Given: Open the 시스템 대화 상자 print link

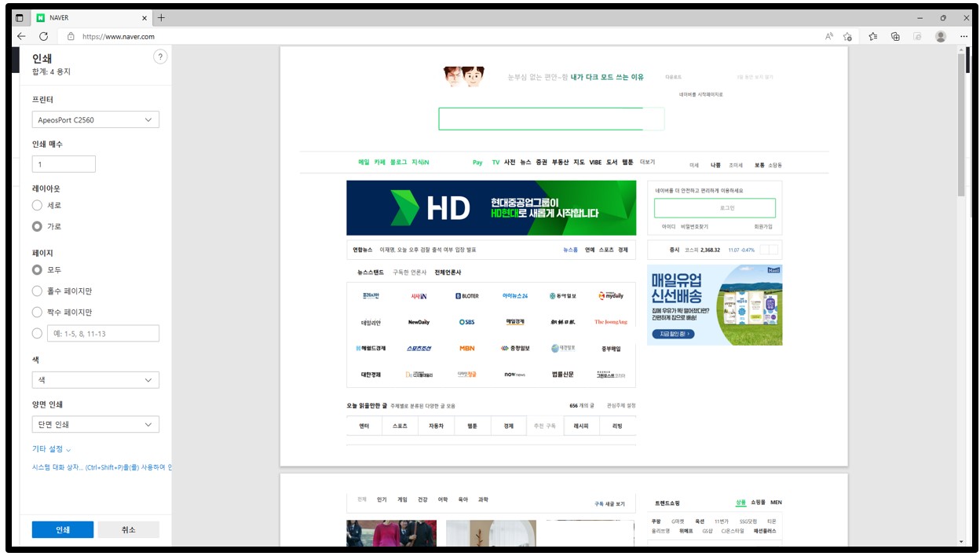Looking at the screenshot, I should (101, 467).
